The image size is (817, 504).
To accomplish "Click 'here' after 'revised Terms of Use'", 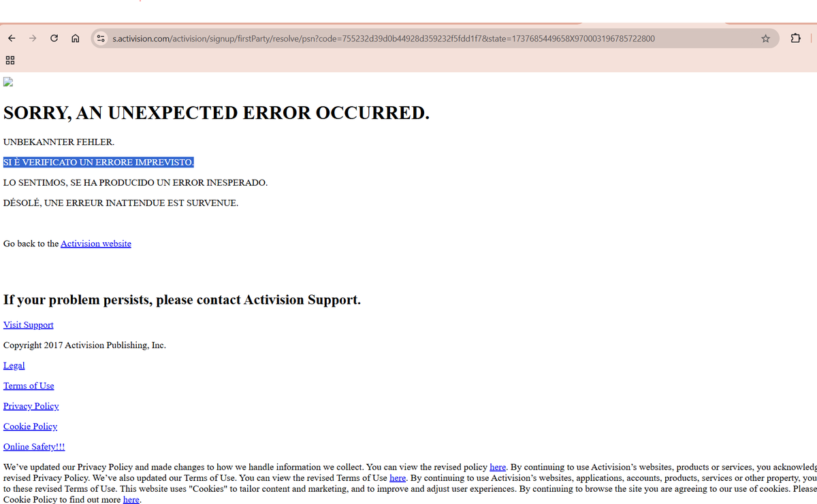I will pos(398,478).
